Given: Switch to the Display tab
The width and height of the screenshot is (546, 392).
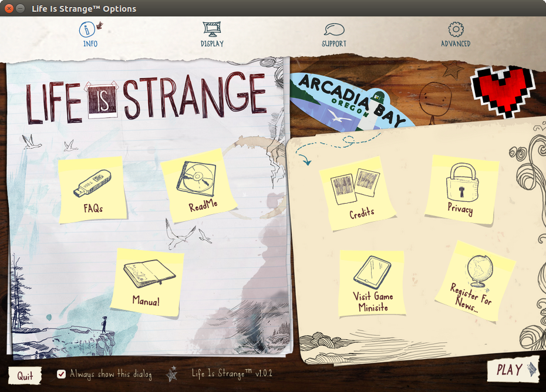Looking at the screenshot, I should click(x=212, y=35).
